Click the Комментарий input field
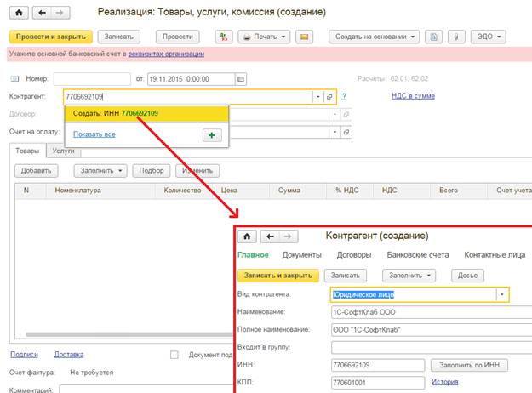Viewport: 532px width, 393px height. [x=146, y=390]
